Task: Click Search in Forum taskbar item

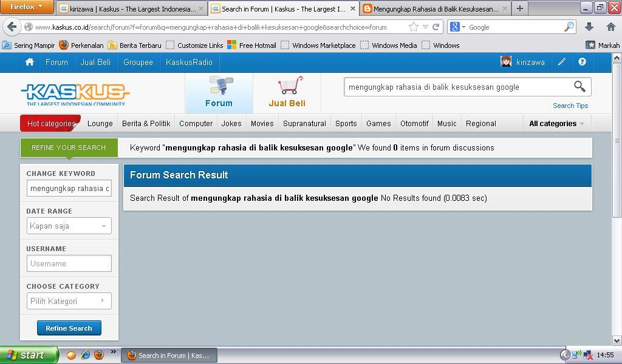Action: pos(169,356)
